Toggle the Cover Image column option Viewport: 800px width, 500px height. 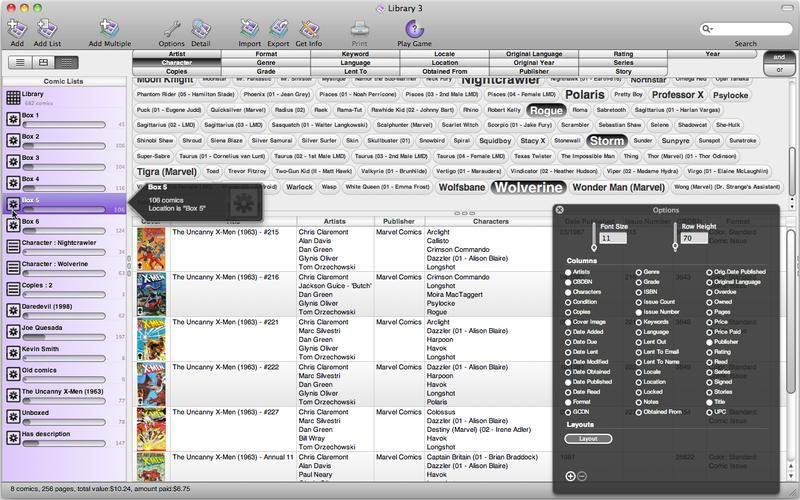tap(568, 322)
